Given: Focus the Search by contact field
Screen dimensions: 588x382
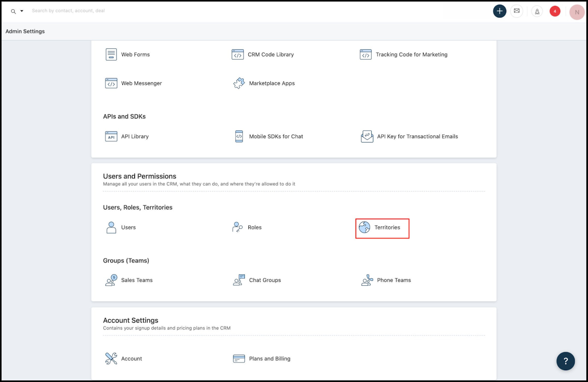Looking at the screenshot, I should coord(68,11).
